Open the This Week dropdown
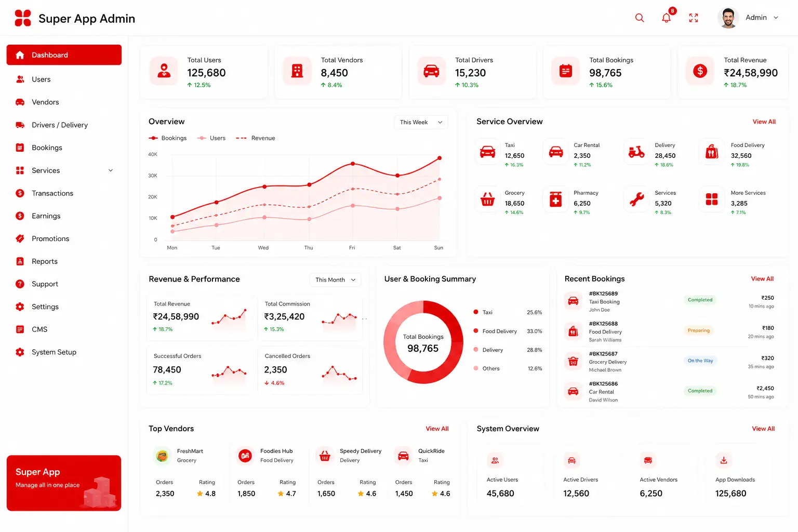Screen dimensions: 798x532 coord(421,122)
